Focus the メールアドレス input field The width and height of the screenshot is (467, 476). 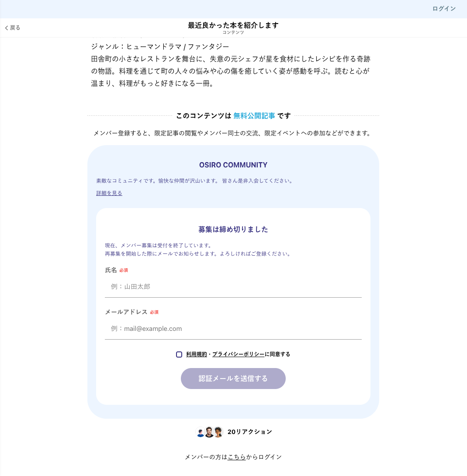233,329
